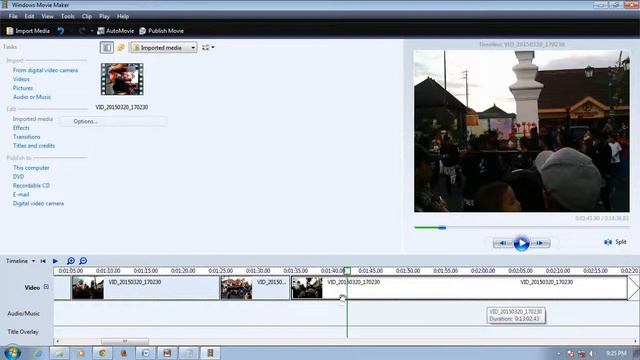Select the VID_20150... timeline clip
The height and width of the screenshot is (360, 640).
click(x=255, y=288)
